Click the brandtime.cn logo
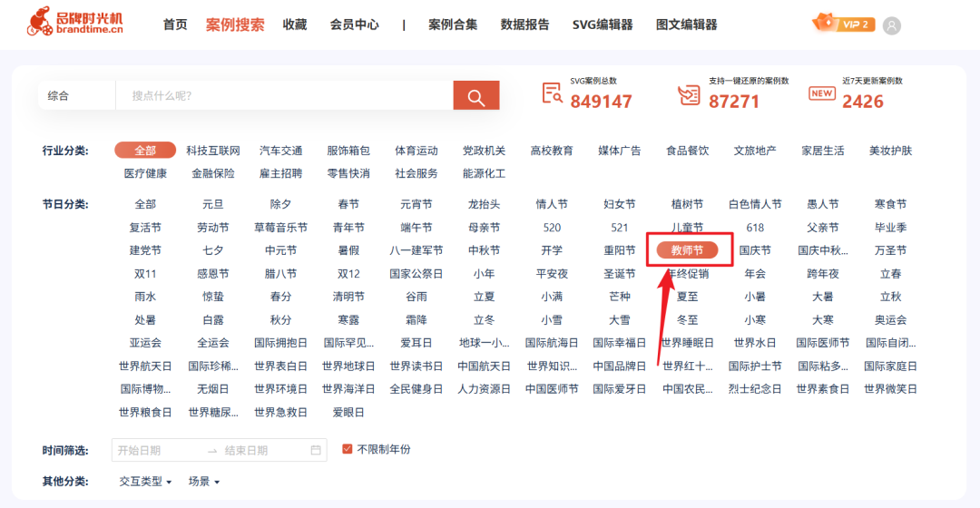 point(75,22)
